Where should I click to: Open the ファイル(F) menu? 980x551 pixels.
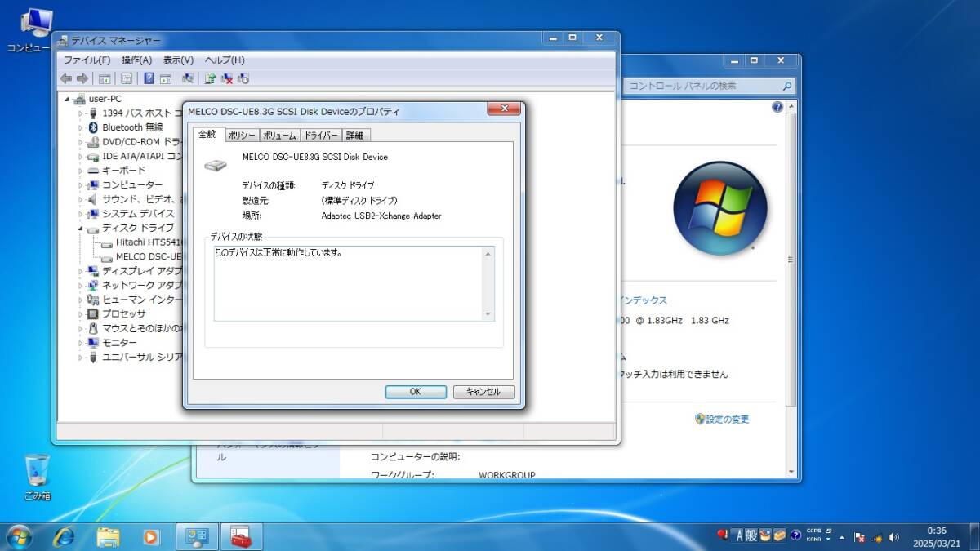[87, 60]
